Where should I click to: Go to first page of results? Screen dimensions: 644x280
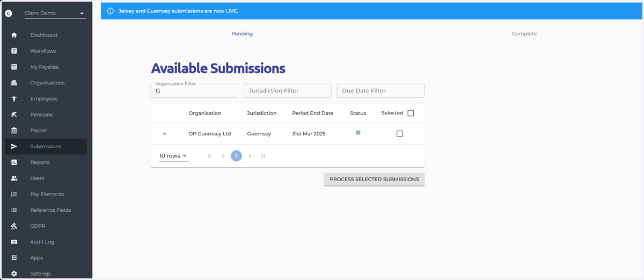click(209, 156)
